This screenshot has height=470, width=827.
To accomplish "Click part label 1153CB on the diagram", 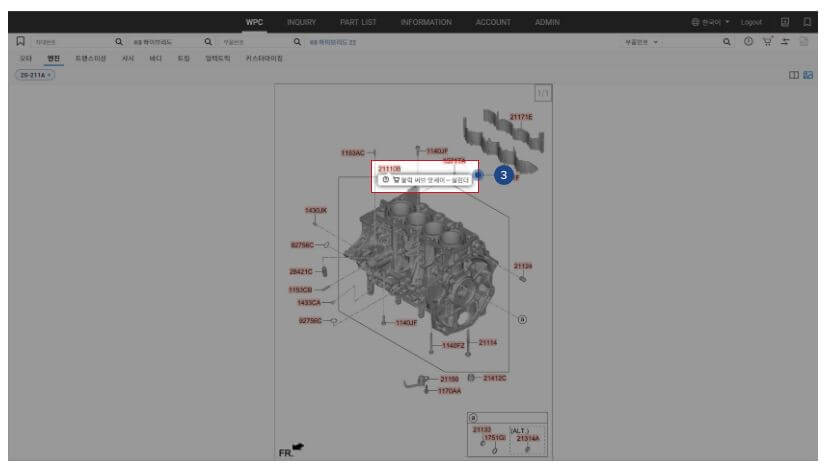I will (x=300, y=290).
